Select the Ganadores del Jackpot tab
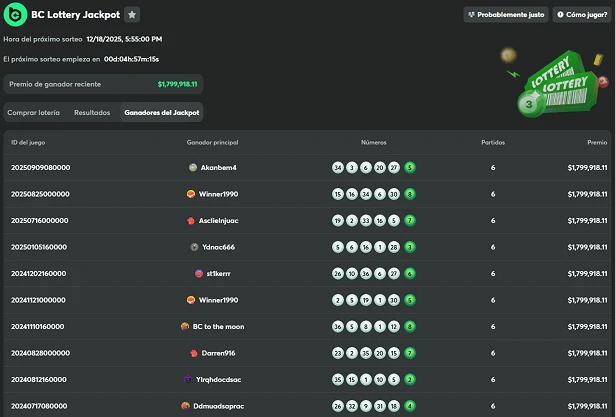Image resolution: width=616 pixels, height=417 pixels. pos(161,113)
